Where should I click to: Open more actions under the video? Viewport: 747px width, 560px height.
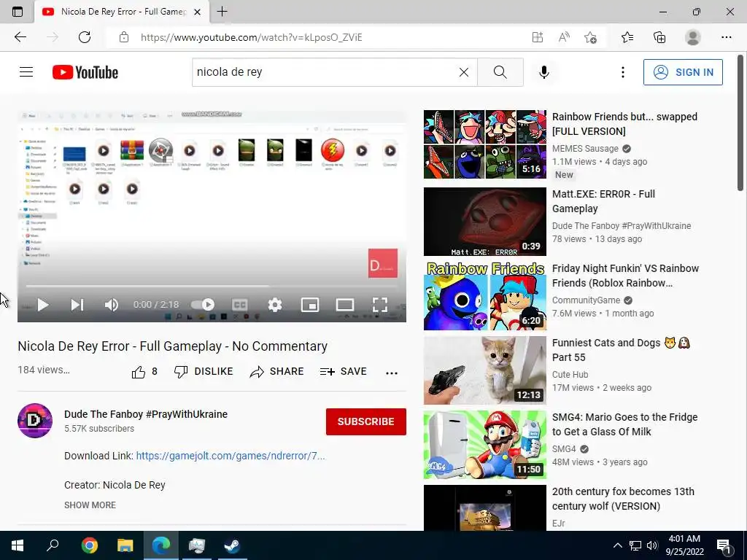[x=392, y=373]
